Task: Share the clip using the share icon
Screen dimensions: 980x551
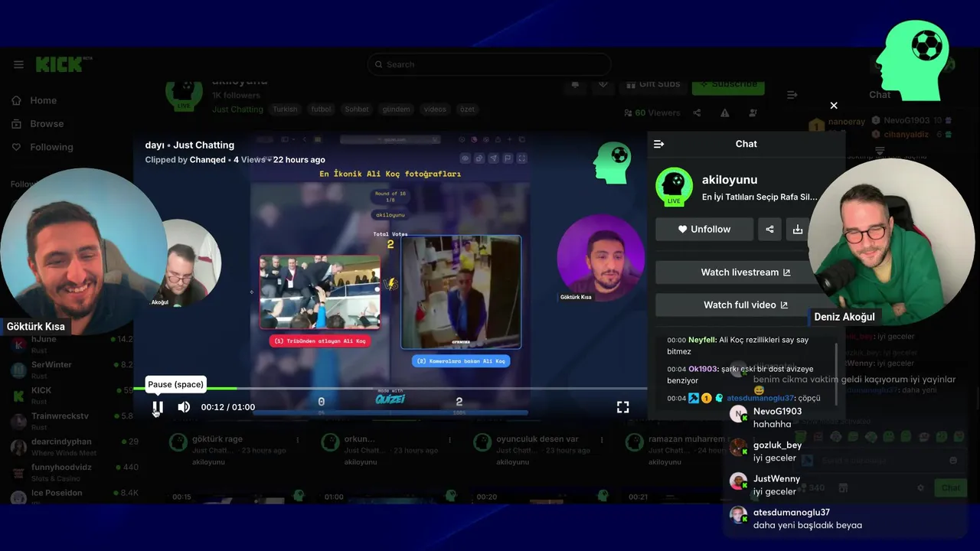Action: pyautogui.click(x=769, y=229)
